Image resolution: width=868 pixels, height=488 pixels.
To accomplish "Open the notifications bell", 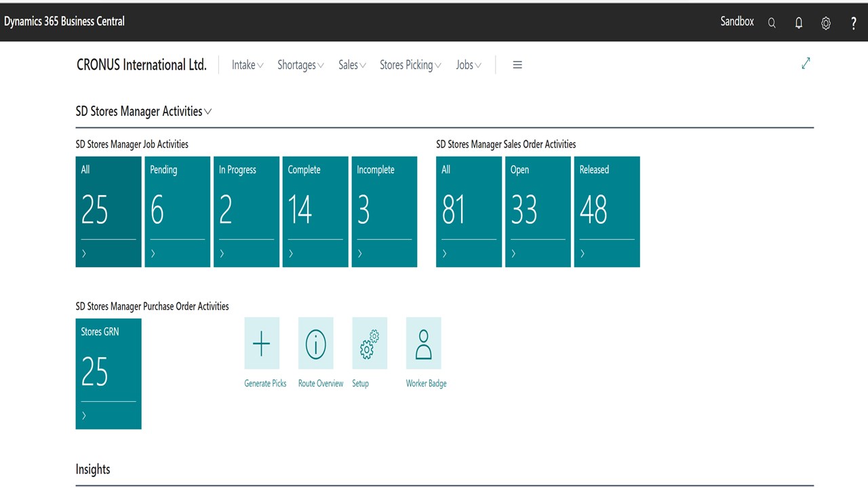I will pos(799,22).
